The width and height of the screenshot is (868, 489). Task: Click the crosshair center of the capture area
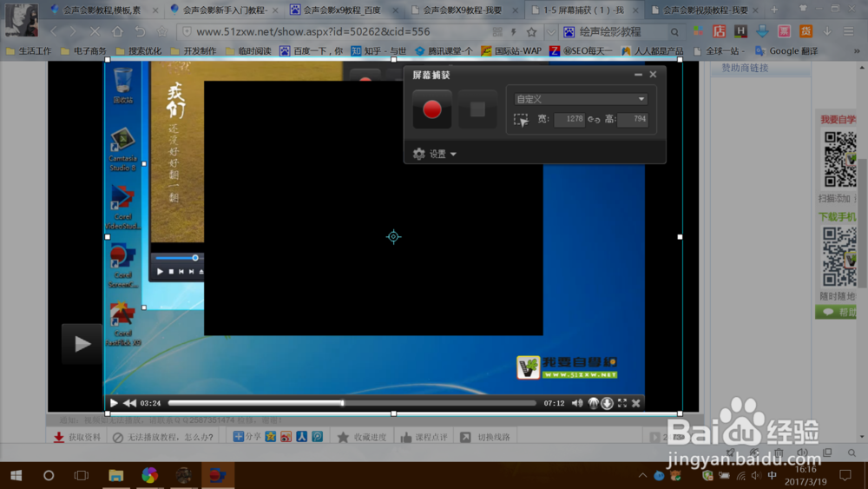pos(393,236)
